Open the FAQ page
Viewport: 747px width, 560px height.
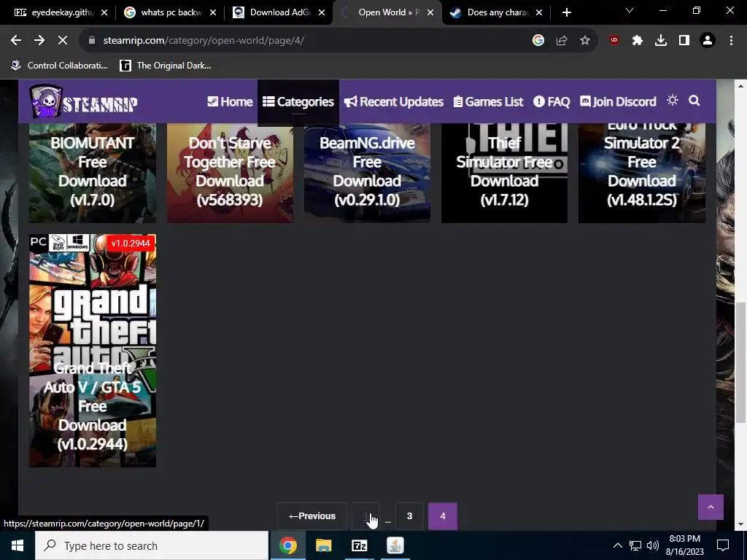click(x=551, y=101)
